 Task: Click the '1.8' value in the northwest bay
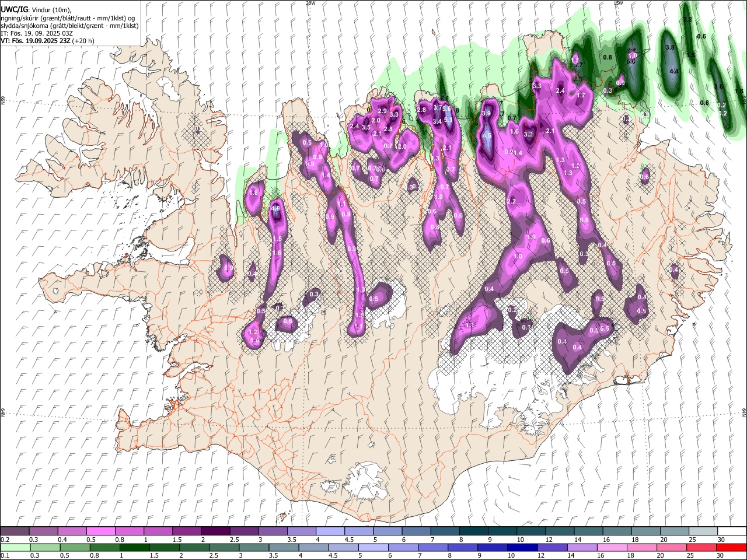pyautogui.click(x=253, y=192)
